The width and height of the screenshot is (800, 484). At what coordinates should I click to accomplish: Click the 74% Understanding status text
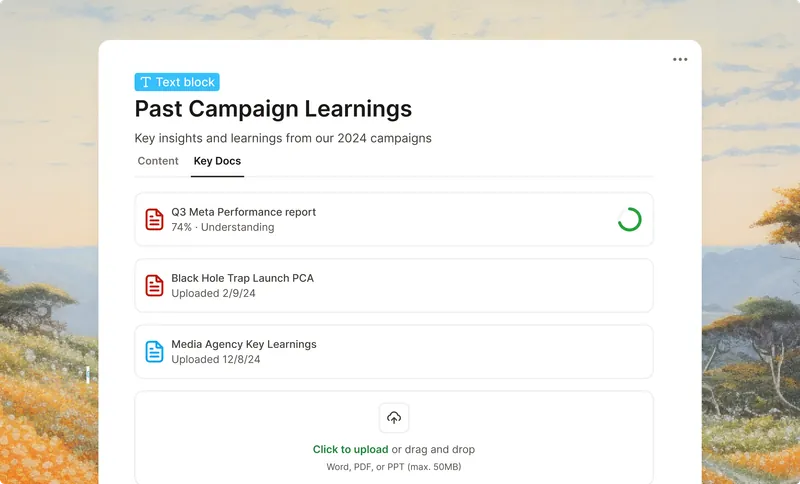tap(222, 227)
